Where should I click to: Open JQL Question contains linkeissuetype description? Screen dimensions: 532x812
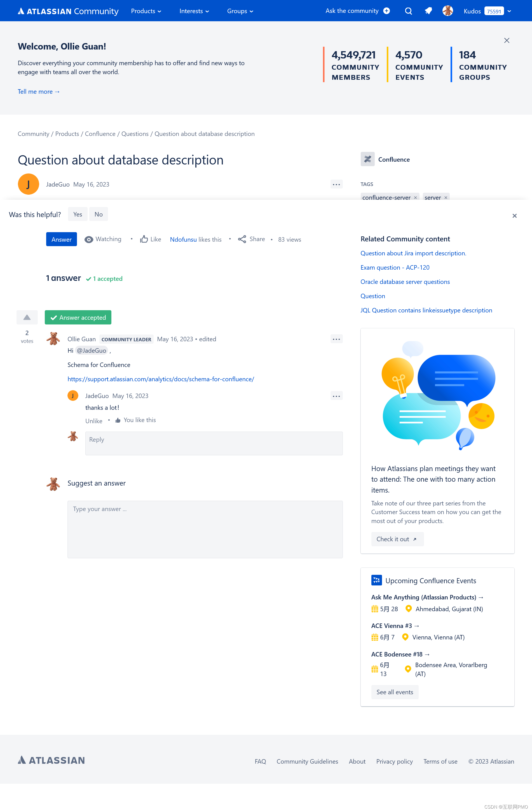tap(426, 310)
